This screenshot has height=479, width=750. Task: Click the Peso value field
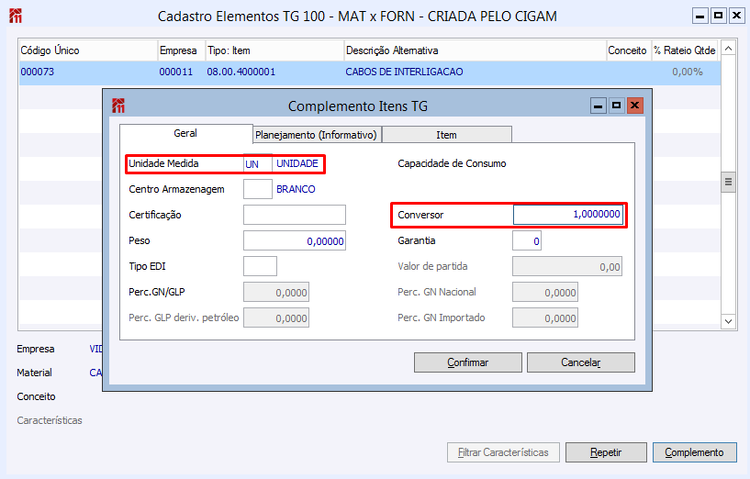coord(294,241)
